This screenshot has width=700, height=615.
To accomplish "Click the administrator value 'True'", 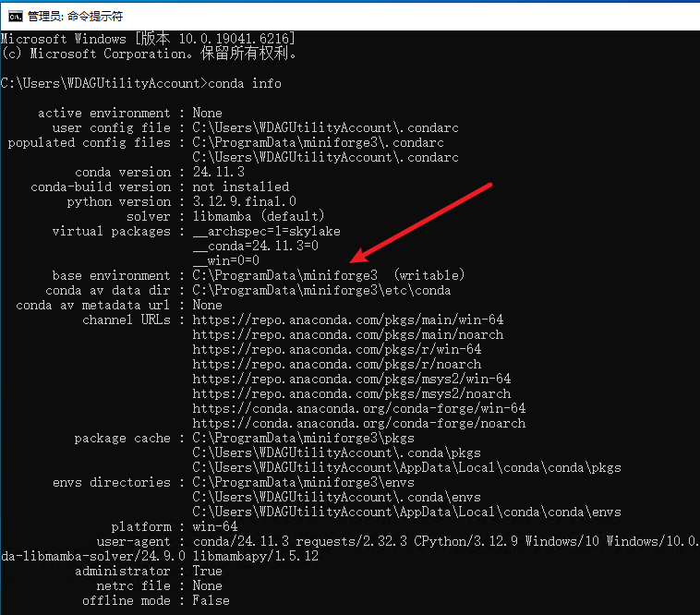I will point(207,571).
